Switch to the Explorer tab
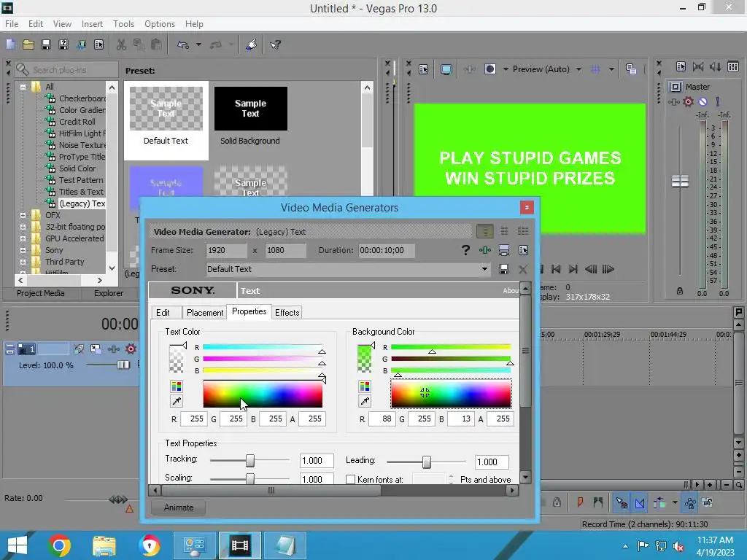This screenshot has height=560, width=747. coord(109,293)
